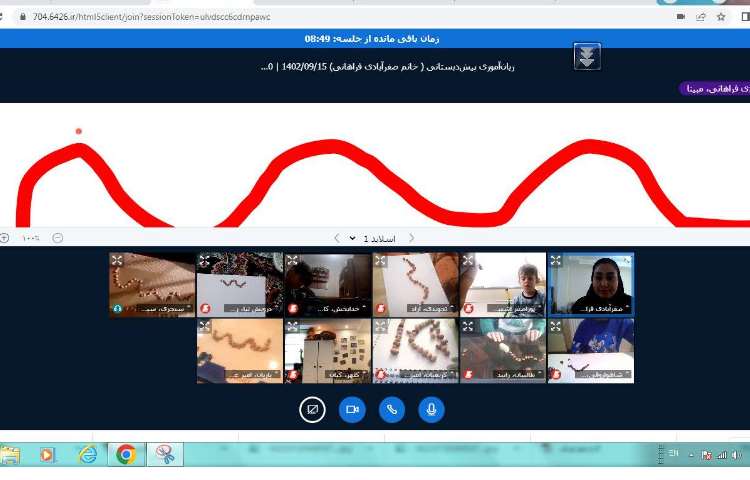The width and height of the screenshot is (750, 480).
Task: Toggle the webcam sharing button
Action: coord(352,409)
